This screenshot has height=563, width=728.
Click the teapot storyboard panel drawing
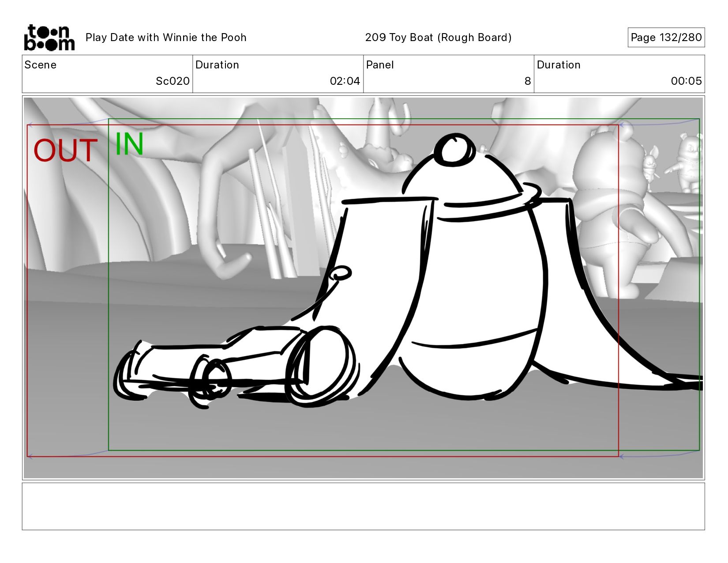coord(363,288)
